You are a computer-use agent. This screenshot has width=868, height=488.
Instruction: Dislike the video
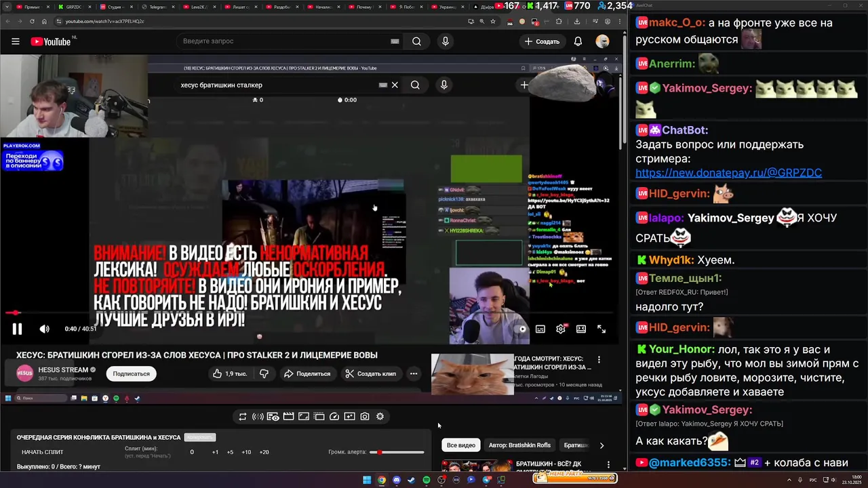pyautogui.click(x=264, y=373)
